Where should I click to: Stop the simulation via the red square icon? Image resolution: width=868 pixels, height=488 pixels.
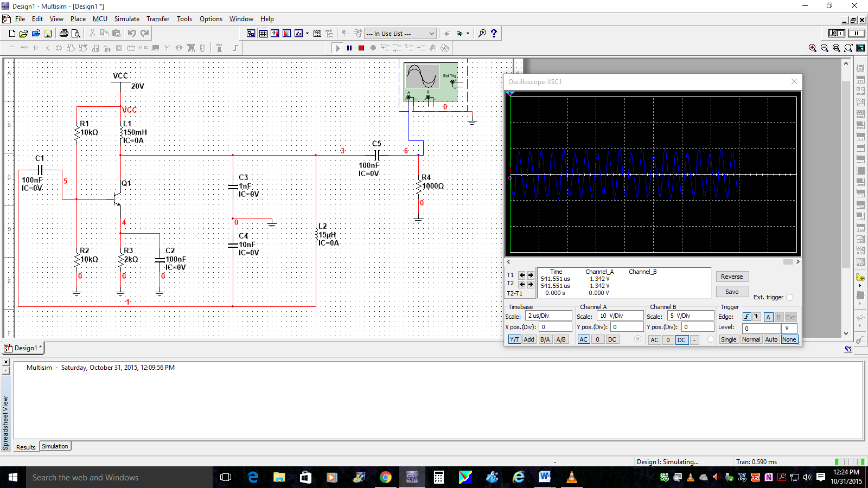coord(361,48)
